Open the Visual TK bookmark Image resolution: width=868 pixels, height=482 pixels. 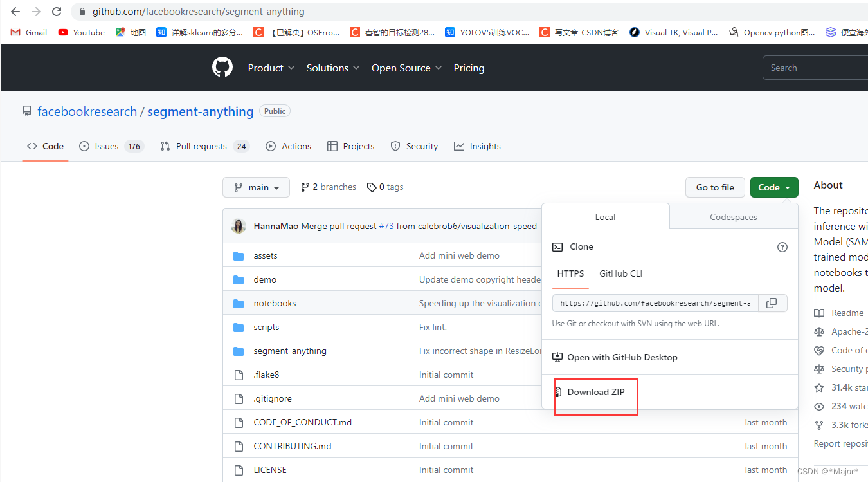pos(673,32)
